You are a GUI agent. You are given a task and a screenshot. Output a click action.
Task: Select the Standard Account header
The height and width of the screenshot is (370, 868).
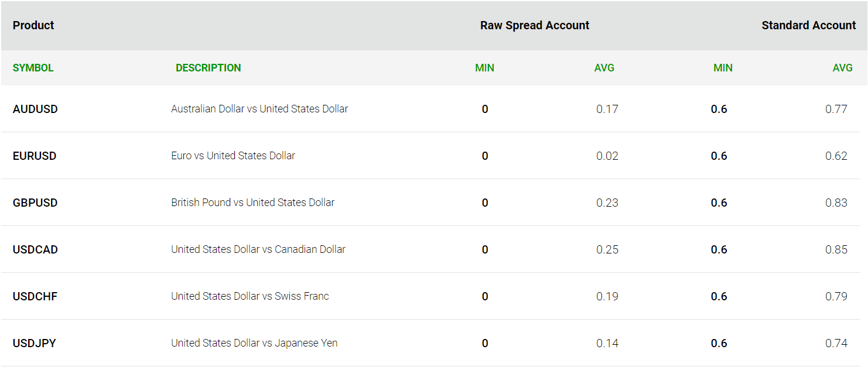tap(808, 25)
